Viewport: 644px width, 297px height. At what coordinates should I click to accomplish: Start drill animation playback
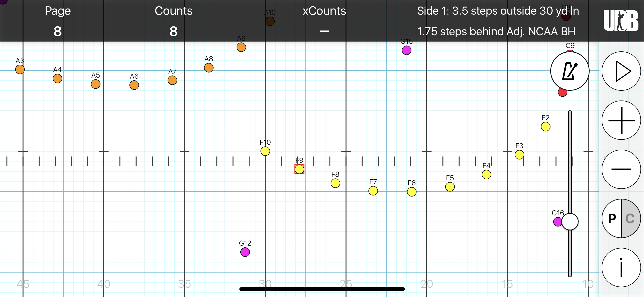[621, 71]
